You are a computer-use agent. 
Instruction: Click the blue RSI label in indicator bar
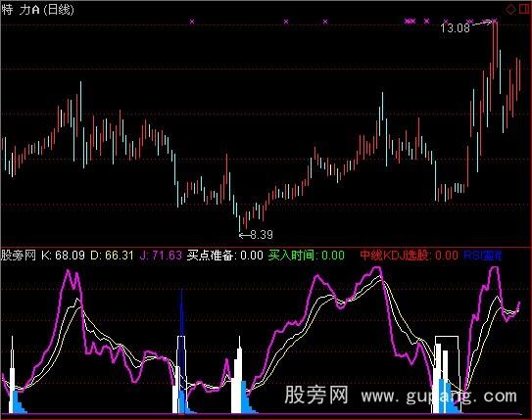(482, 255)
